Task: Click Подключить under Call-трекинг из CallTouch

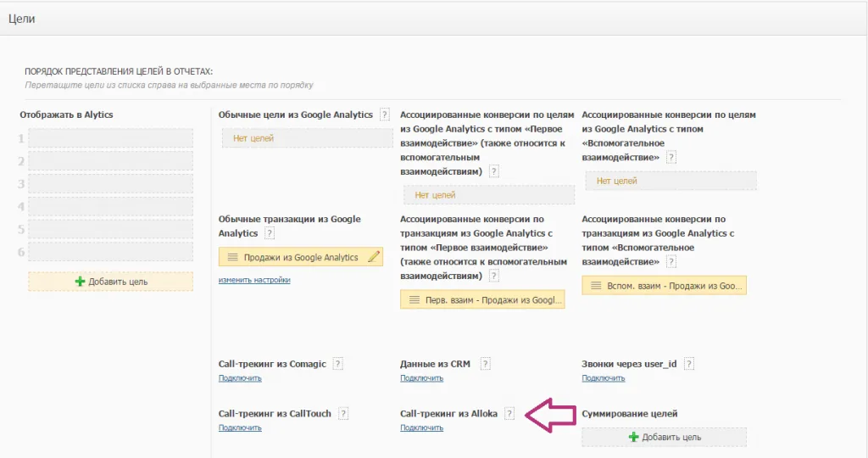Action: tap(240, 427)
